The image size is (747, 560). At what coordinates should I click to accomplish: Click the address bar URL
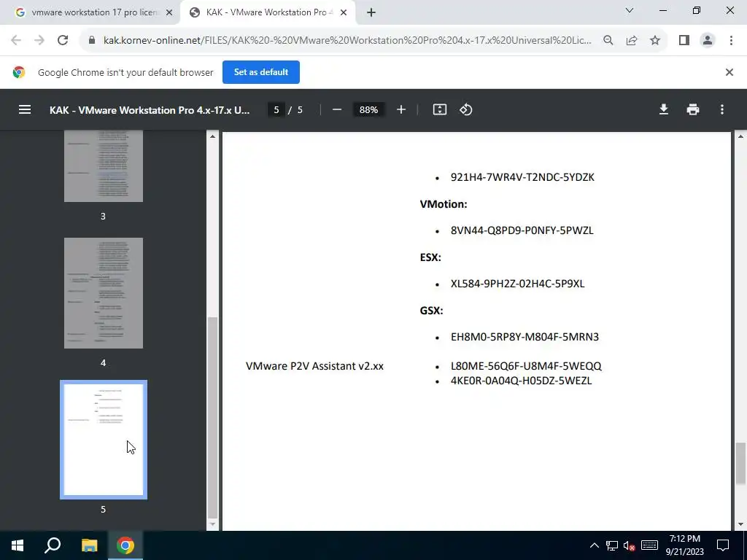pos(347,41)
